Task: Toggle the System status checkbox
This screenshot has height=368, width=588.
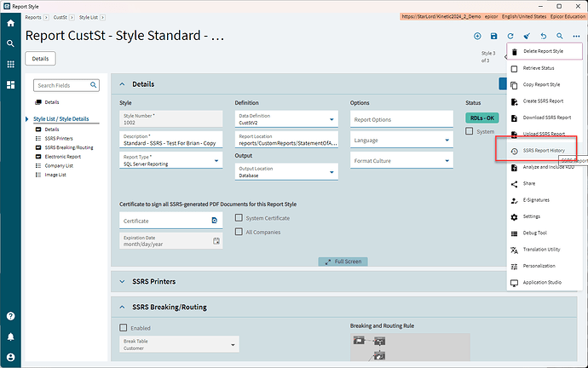Action: [470, 131]
